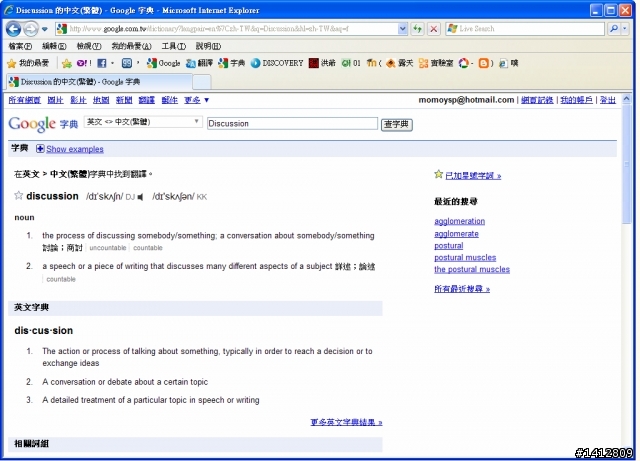
Task: Select the Discussion Google 字典 browser tab
Action: coord(99,82)
